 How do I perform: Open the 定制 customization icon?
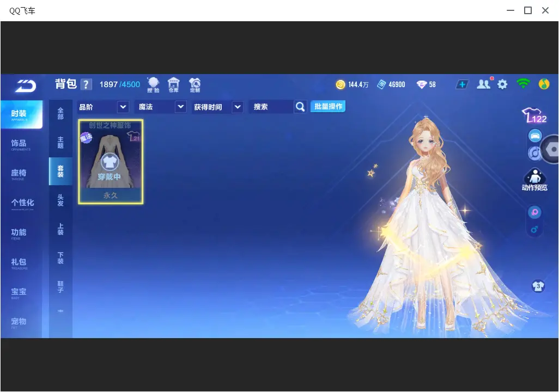(195, 85)
